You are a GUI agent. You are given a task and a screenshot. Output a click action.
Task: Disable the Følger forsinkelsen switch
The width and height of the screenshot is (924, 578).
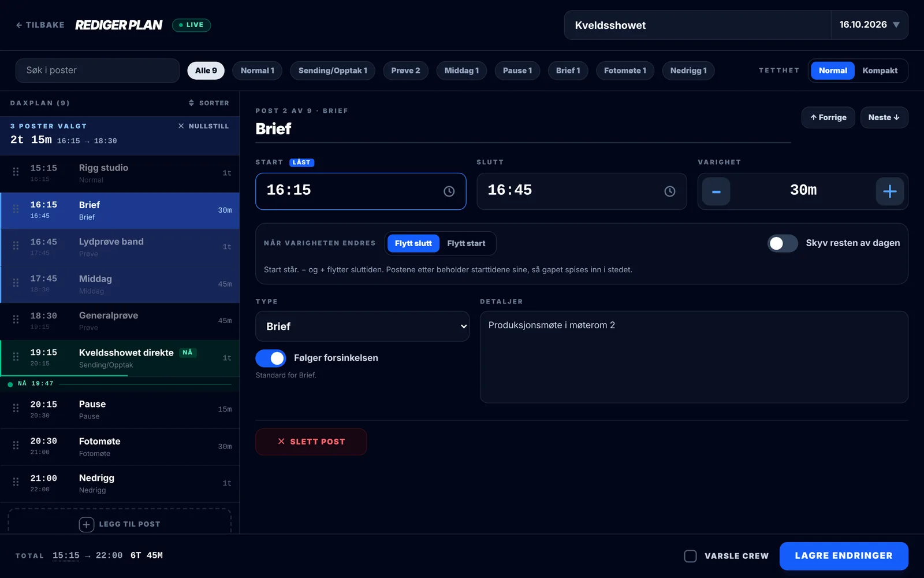(x=271, y=358)
